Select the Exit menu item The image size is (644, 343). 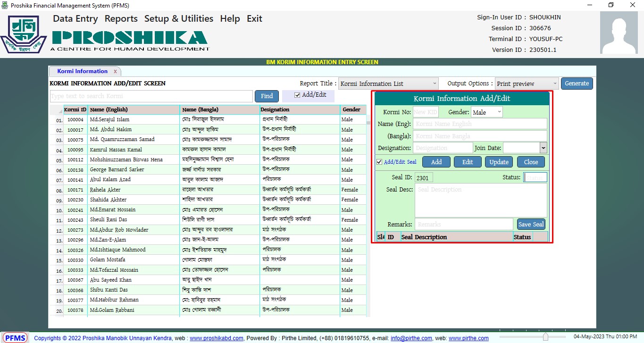point(255,19)
